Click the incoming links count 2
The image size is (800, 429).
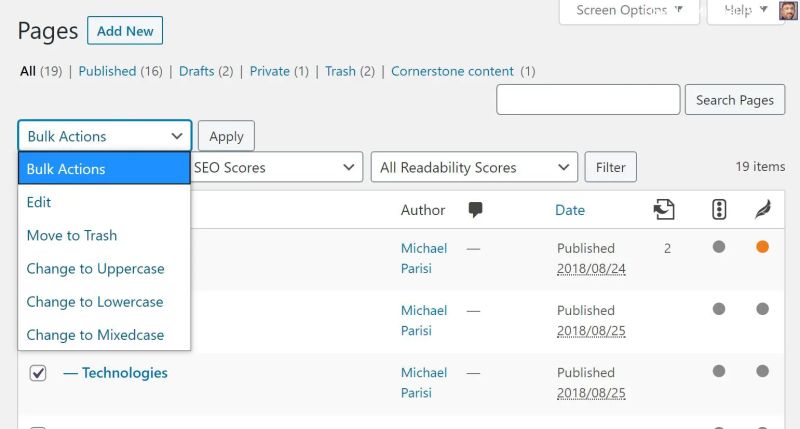pos(667,248)
